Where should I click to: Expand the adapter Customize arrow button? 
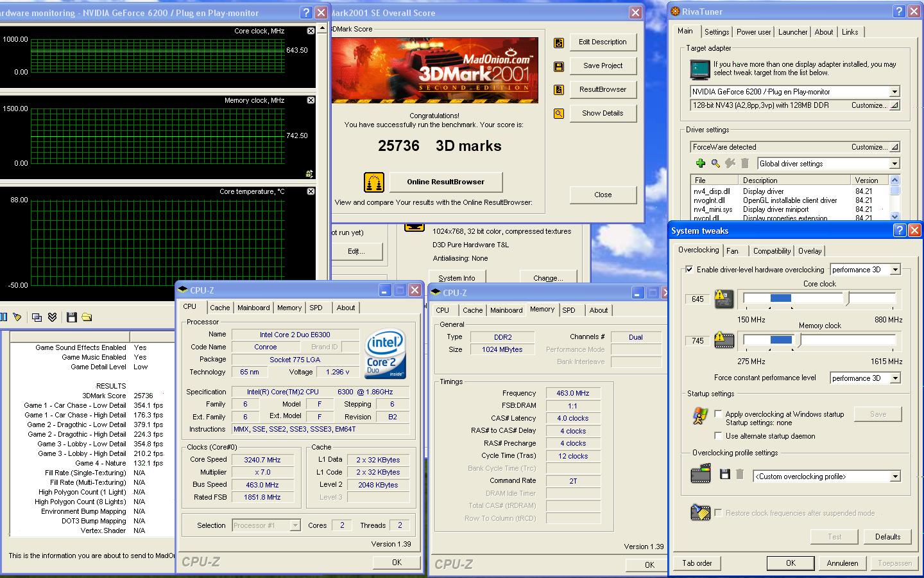coord(894,105)
